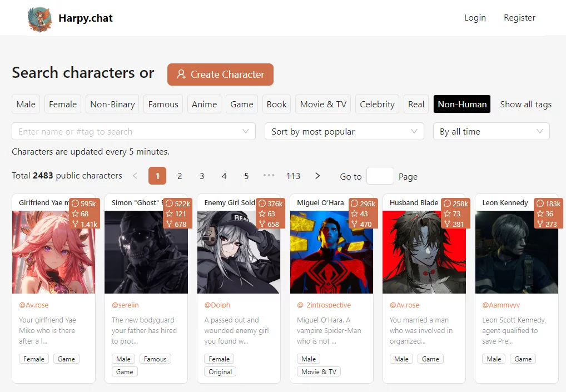Image resolution: width=566 pixels, height=392 pixels.
Task: Click Game tag on Girlfriend Yae card
Action: (x=66, y=359)
